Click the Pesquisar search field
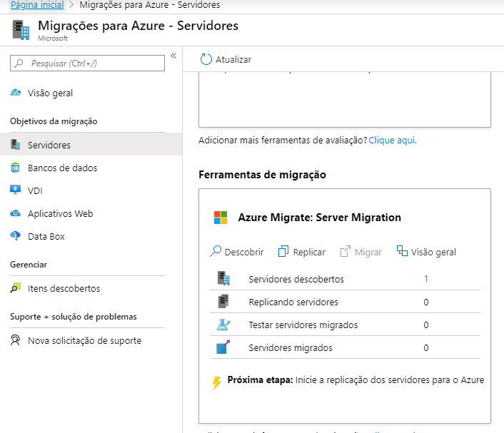The height and width of the screenshot is (433, 504). (88, 63)
